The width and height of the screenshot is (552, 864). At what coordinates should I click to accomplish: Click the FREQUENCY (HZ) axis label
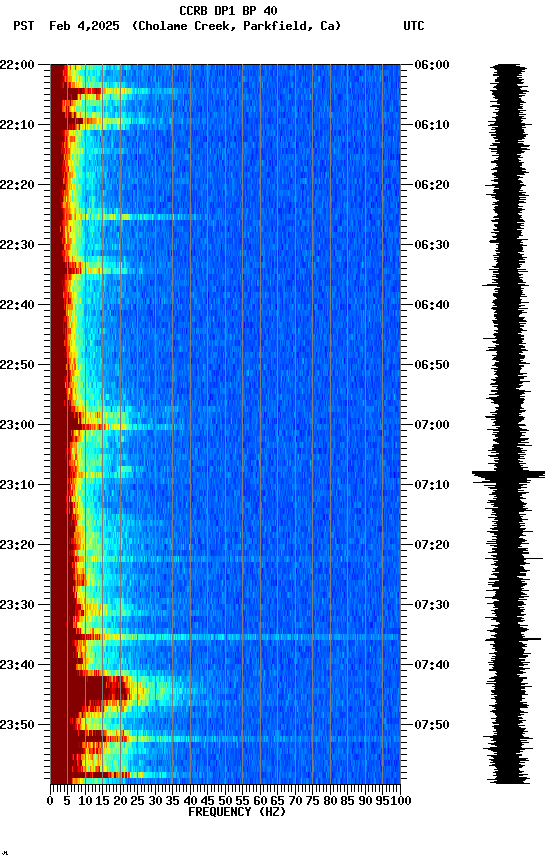click(237, 813)
